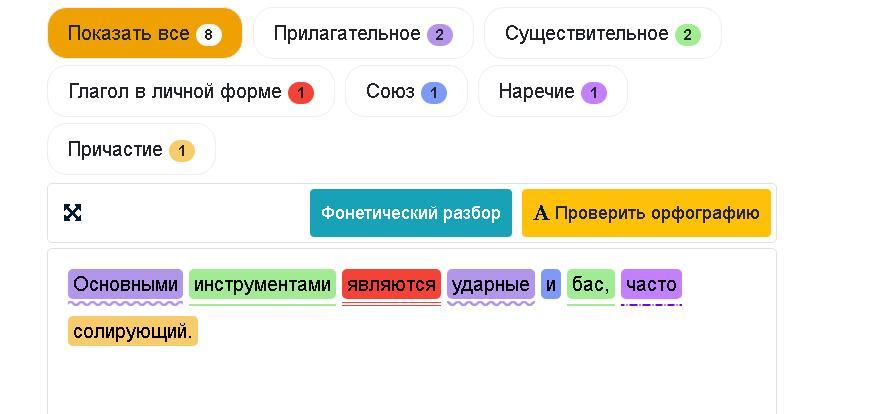Click the word "Основными"
This screenshot has height=414, width=879.
pyautogui.click(x=125, y=285)
